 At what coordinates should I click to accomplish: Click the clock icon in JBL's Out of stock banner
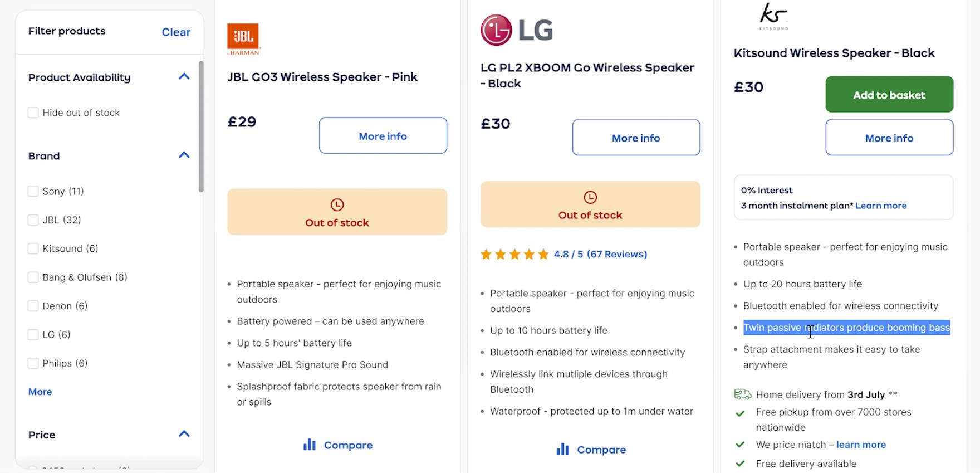337,204
